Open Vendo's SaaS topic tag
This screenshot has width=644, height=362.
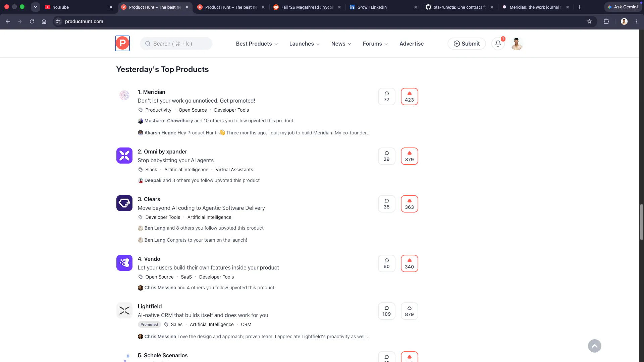(186, 277)
